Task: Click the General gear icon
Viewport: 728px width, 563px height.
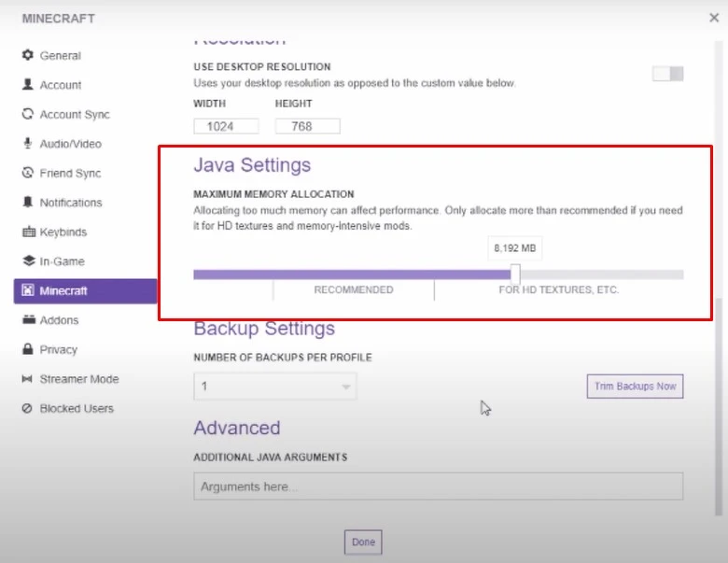Action: pos(28,55)
